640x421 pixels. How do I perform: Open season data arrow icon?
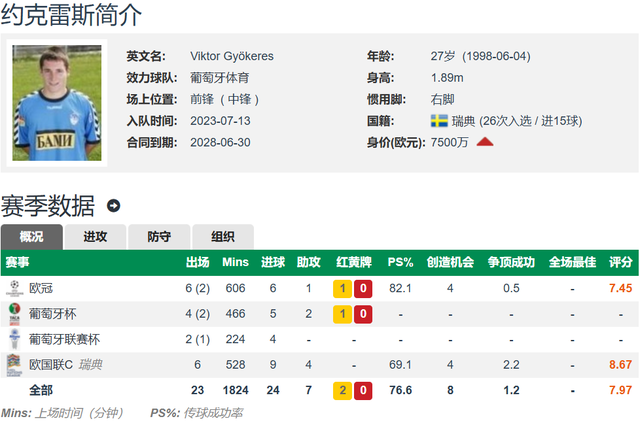click(113, 205)
